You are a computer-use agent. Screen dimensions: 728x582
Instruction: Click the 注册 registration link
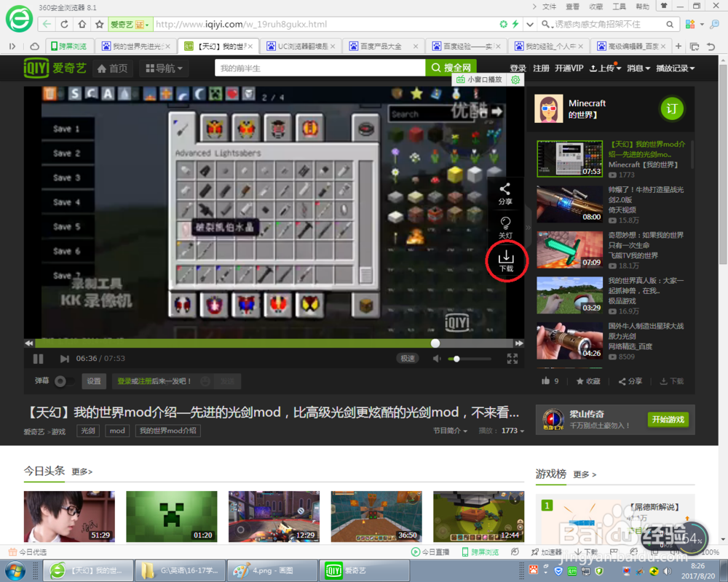542,67
